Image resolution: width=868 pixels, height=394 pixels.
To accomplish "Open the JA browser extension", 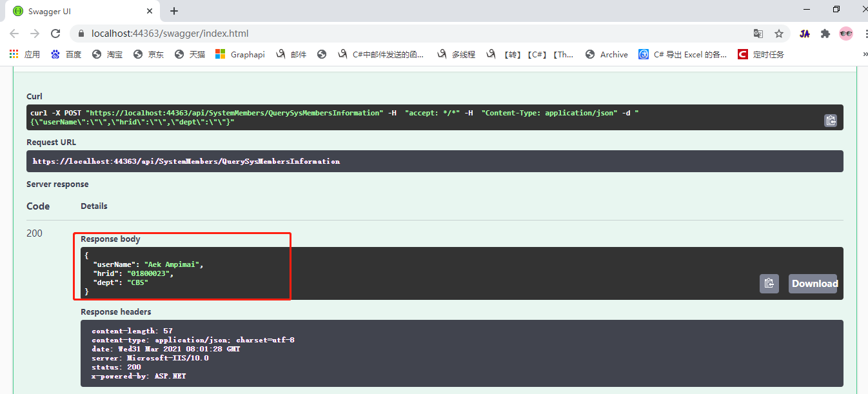I will pos(805,34).
